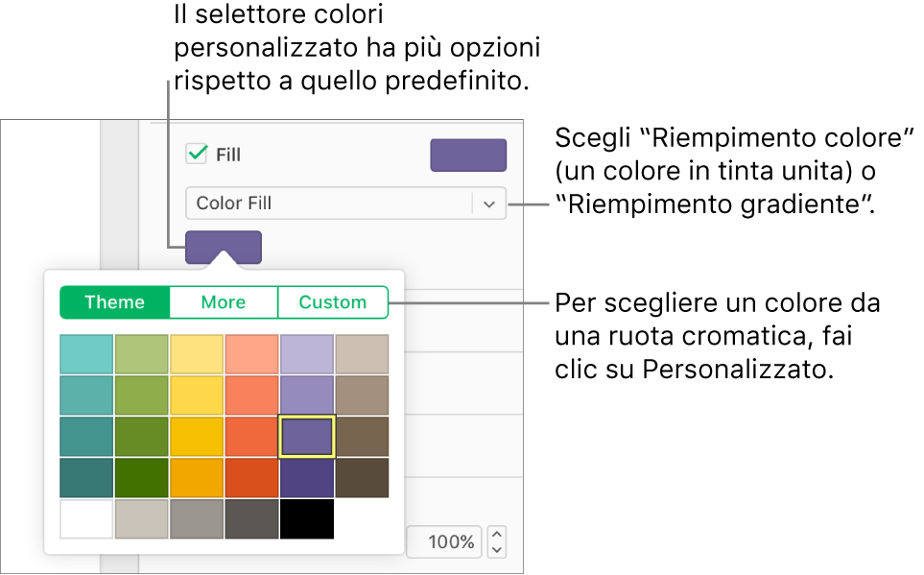
Task: Select the white swatch in the bottom row
Action: pos(85,518)
